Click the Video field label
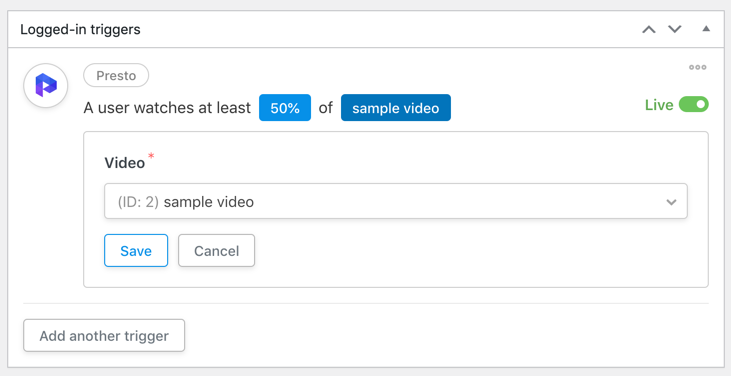 (124, 162)
